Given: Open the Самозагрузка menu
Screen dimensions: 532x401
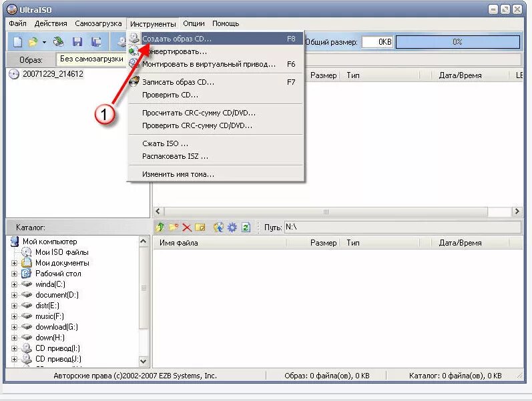Looking at the screenshot, I should [98, 23].
